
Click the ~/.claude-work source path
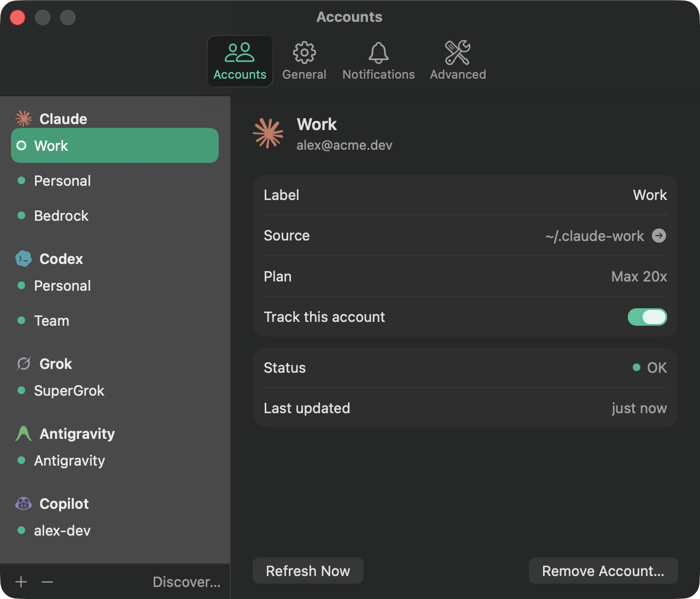pyautogui.click(x=594, y=236)
